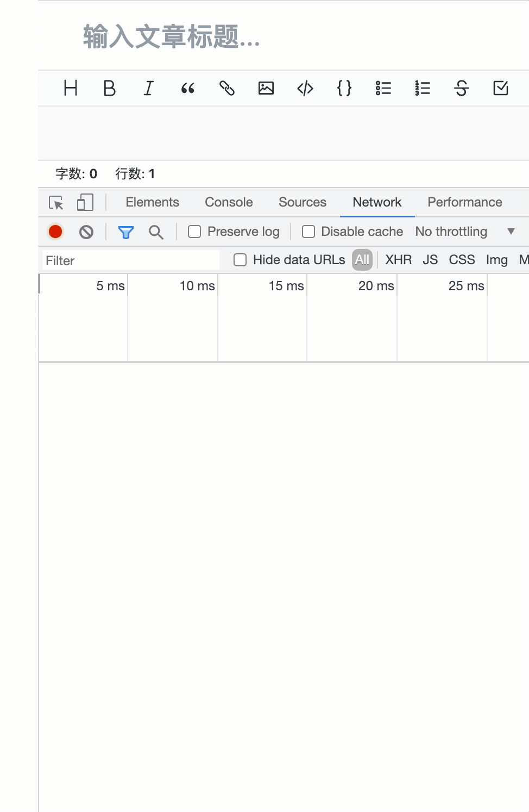Screen dimensions: 529x812
Task: Filter requests by CSS
Action: point(462,260)
